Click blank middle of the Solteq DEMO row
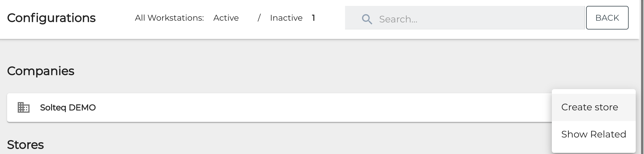644x154 pixels. click(x=295, y=108)
